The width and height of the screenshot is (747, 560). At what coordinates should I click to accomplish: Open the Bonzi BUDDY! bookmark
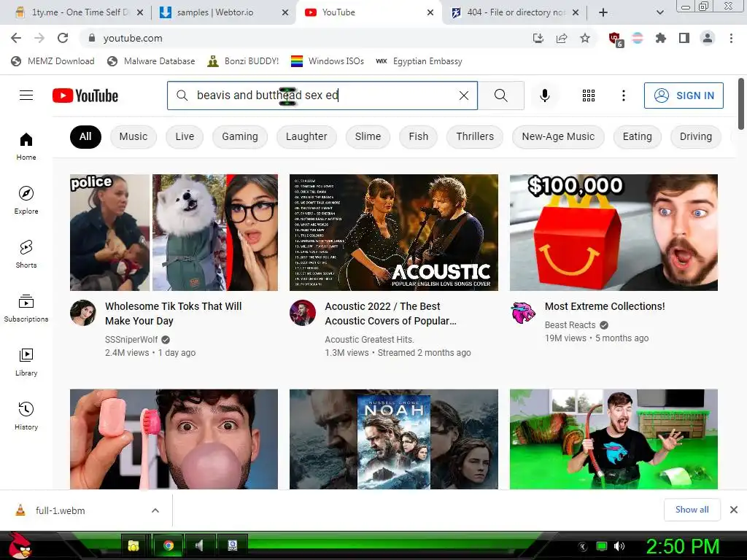coord(243,61)
